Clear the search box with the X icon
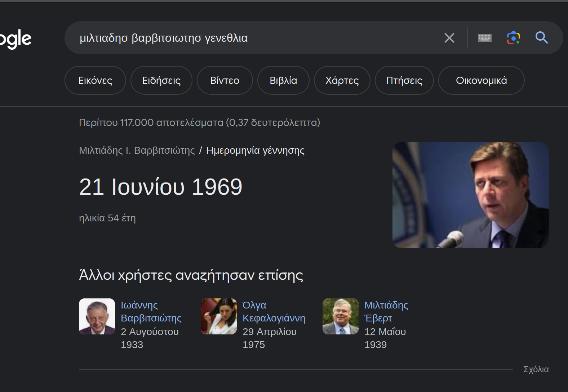 pos(449,38)
